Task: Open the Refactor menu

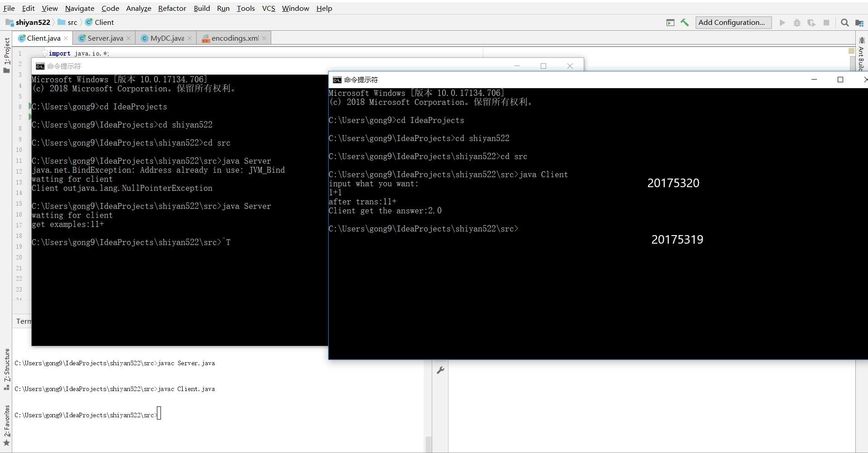Action: point(172,8)
